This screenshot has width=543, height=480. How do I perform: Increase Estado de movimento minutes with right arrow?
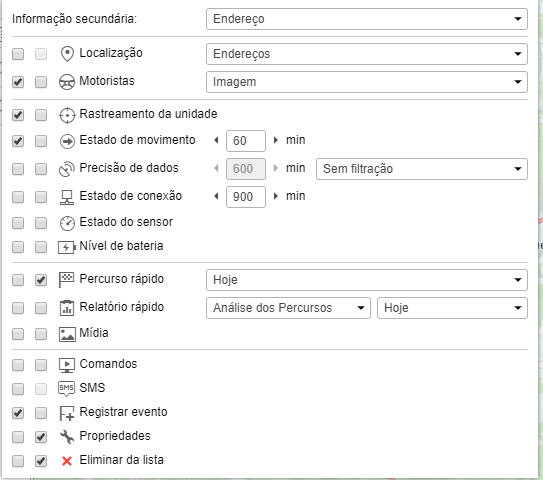click(276, 140)
